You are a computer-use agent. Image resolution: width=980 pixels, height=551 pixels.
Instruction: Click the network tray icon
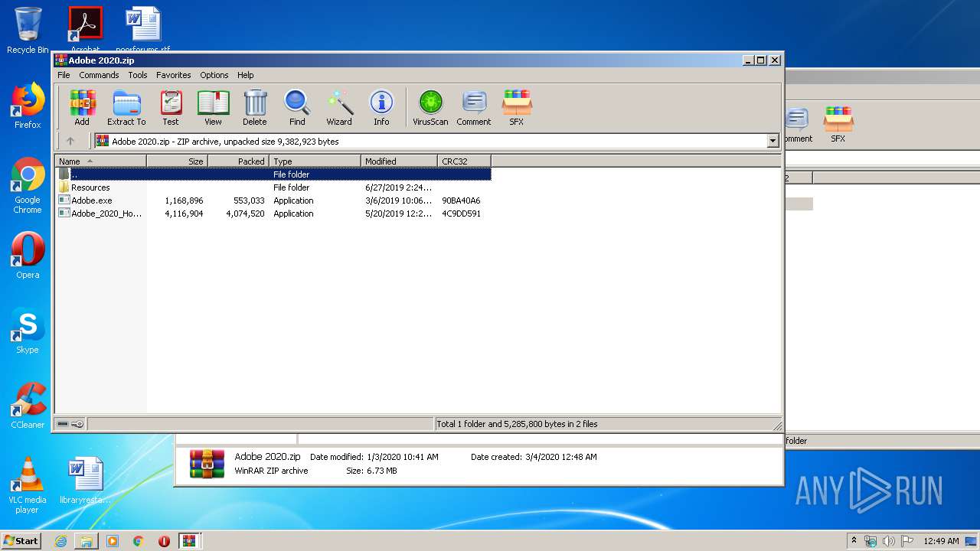tap(871, 541)
